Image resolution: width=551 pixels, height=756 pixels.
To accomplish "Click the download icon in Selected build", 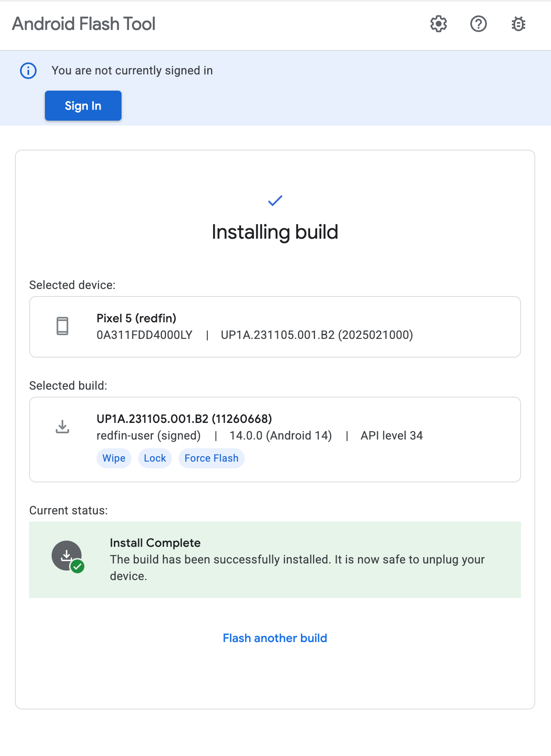I will 62,427.
